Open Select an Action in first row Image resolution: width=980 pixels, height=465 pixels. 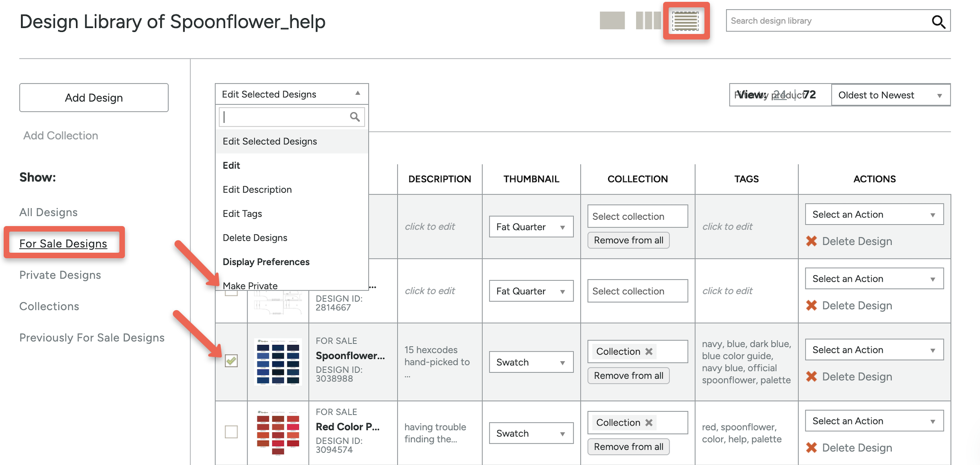tap(874, 215)
